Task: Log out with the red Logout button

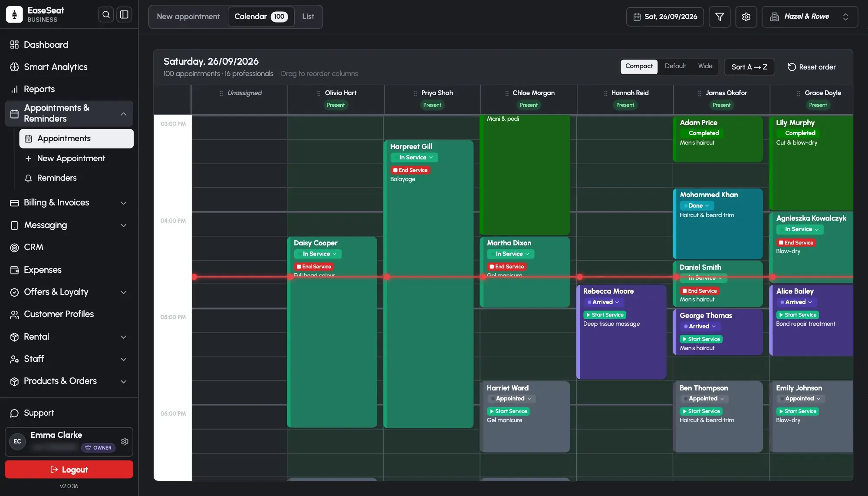Action: tap(69, 470)
